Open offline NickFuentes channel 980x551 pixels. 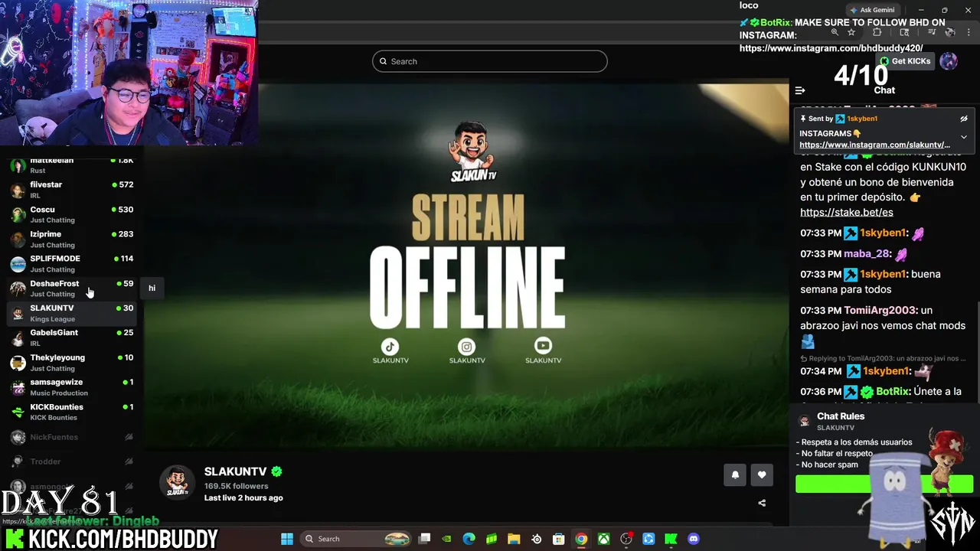[x=70, y=437]
